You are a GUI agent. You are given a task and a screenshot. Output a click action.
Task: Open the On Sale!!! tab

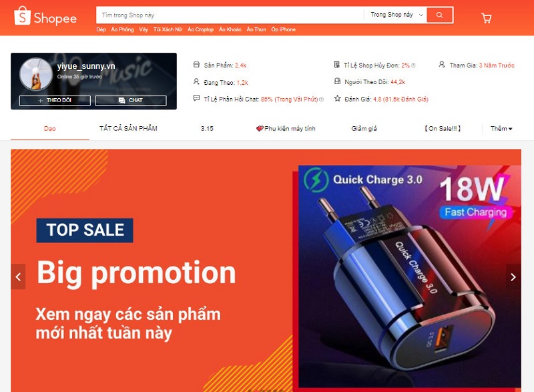[443, 129]
